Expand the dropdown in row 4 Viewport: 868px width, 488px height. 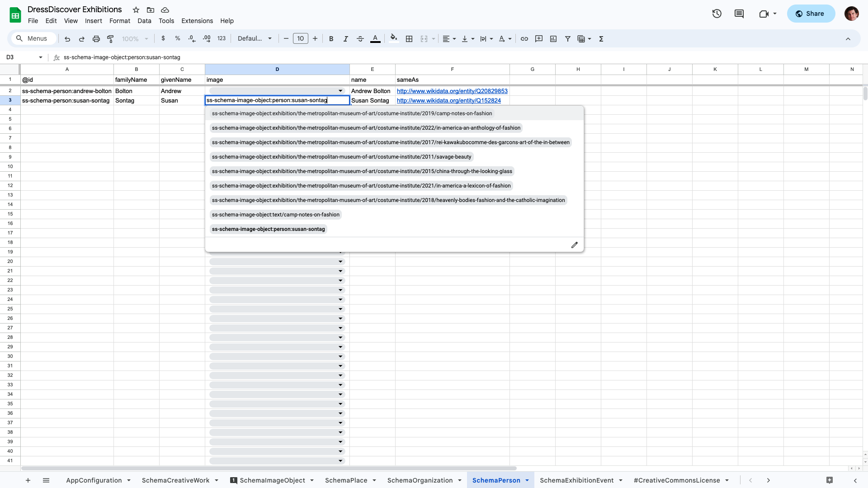coord(340,110)
